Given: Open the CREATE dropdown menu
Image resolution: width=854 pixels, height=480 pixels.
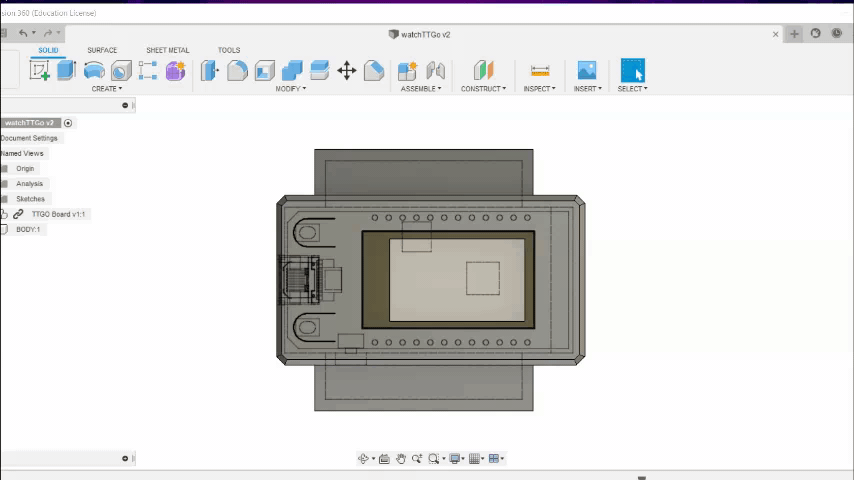Looking at the screenshot, I should (x=106, y=89).
